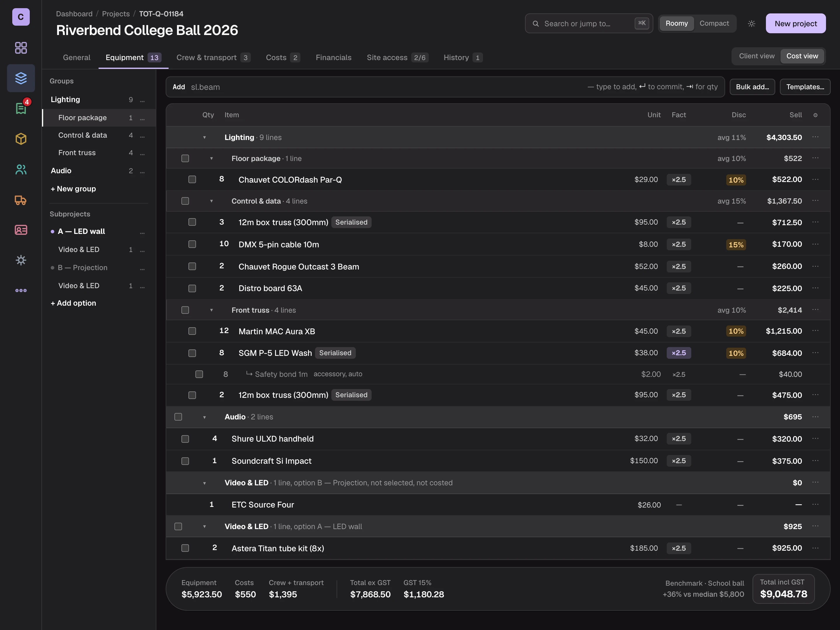This screenshot has width=840, height=630.
Task: Open the more dots icon in sidebar
Action: (x=21, y=290)
